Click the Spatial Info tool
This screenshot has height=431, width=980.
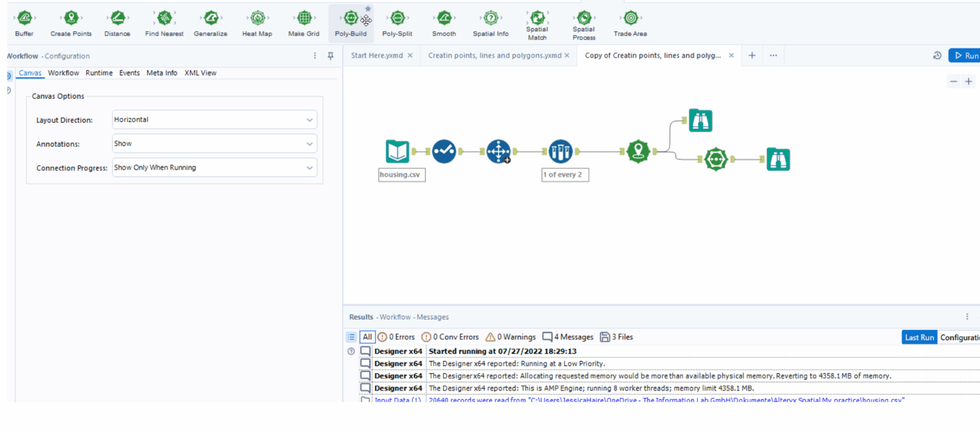tap(491, 24)
